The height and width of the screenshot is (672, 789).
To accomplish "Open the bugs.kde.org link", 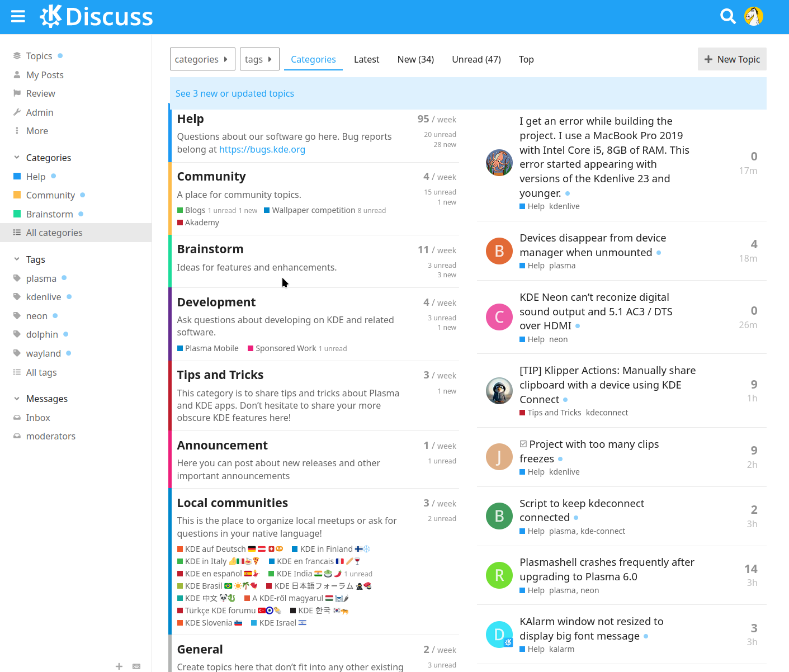I will click(262, 149).
